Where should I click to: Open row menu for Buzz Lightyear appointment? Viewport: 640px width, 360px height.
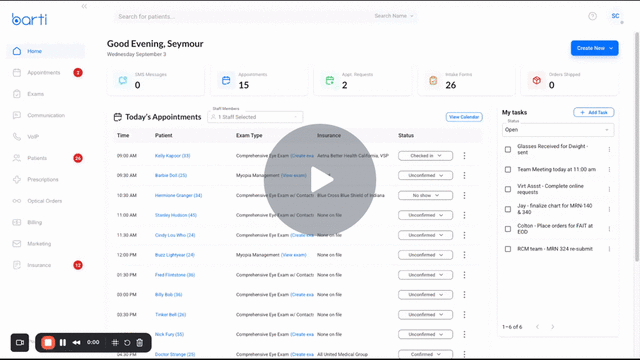(x=464, y=255)
